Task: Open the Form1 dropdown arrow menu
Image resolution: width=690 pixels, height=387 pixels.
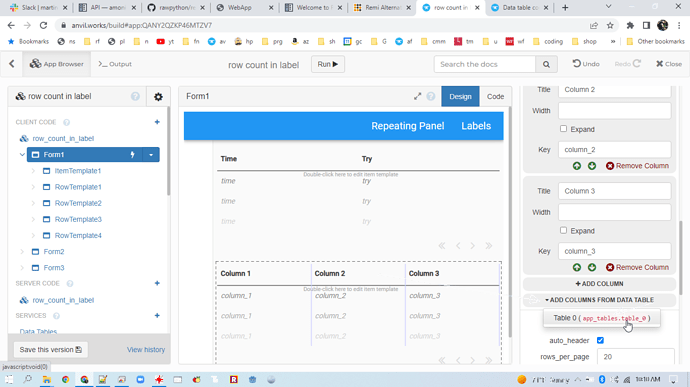Action: coord(151,155)
